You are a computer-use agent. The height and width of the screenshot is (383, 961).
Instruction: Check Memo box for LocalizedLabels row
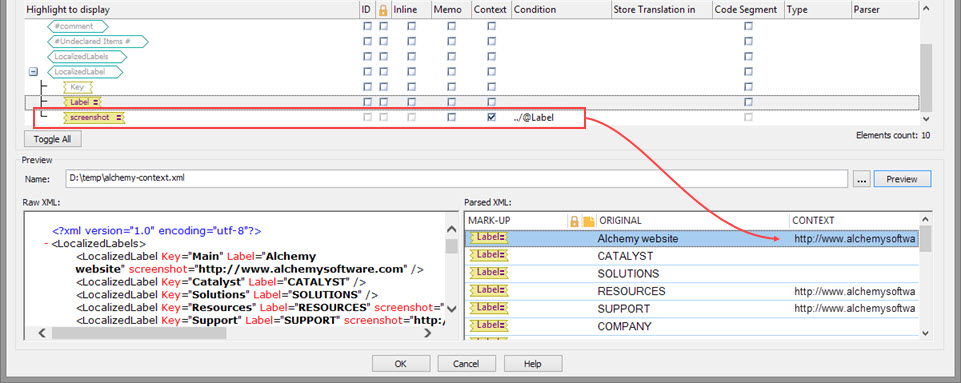coord(452,56)
